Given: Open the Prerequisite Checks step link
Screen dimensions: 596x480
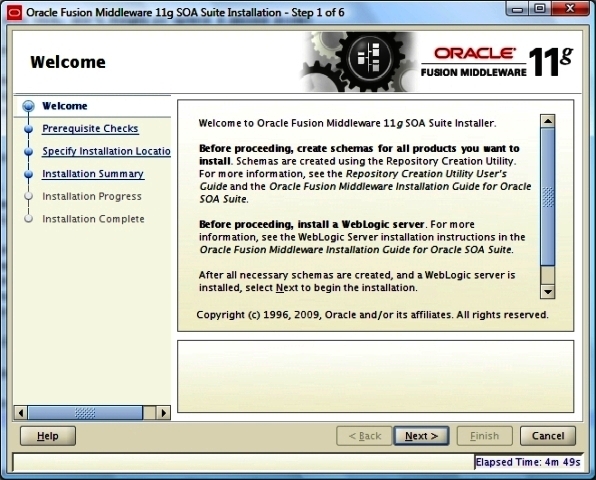Looking at the screenshot, I should click(90, 129).
